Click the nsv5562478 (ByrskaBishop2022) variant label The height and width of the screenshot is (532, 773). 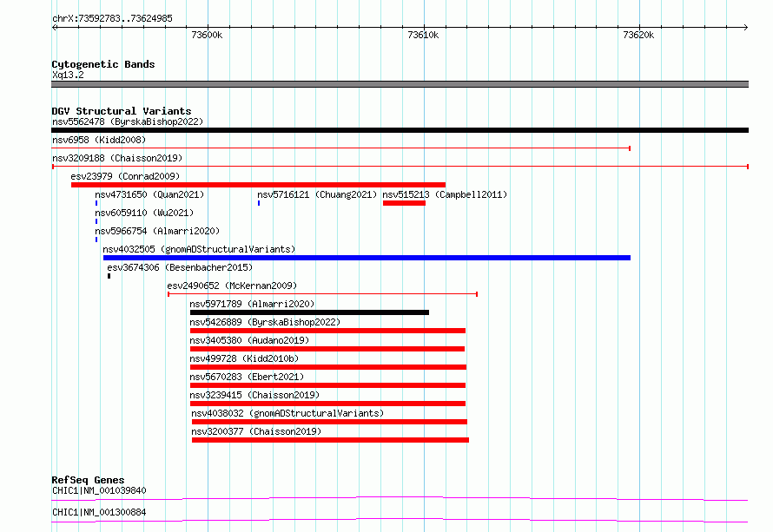click(x=128, y=122)
